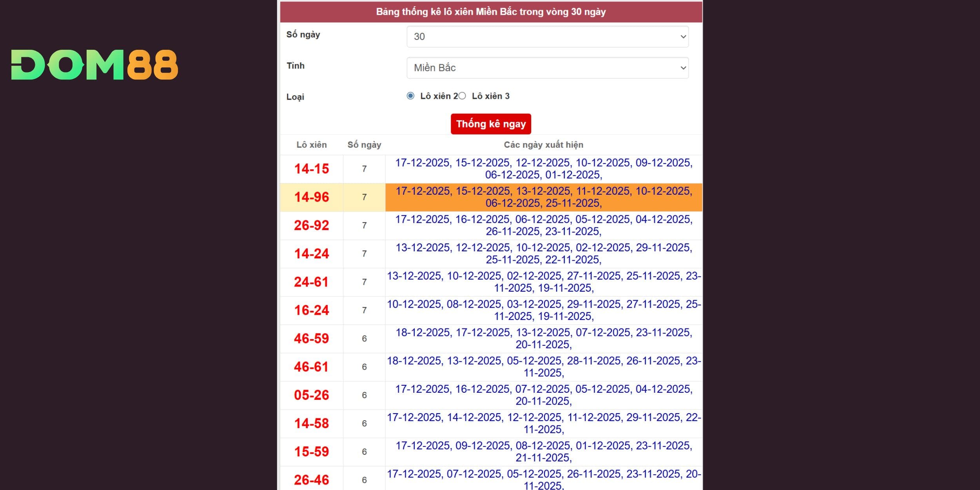The width and height of the screenshot is (980, 490).
Task: Select the Lô xiên 3 radio button
Action: click(463, 96)
